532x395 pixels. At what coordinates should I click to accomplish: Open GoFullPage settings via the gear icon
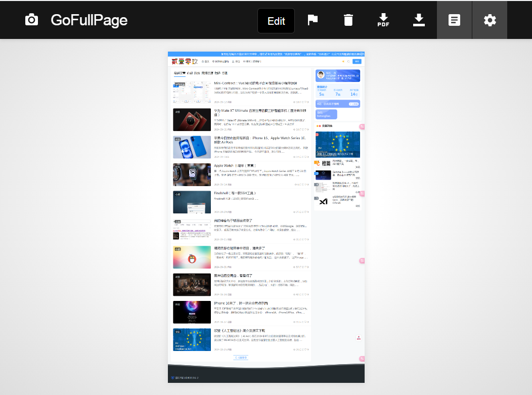click(x=490, y=20)
